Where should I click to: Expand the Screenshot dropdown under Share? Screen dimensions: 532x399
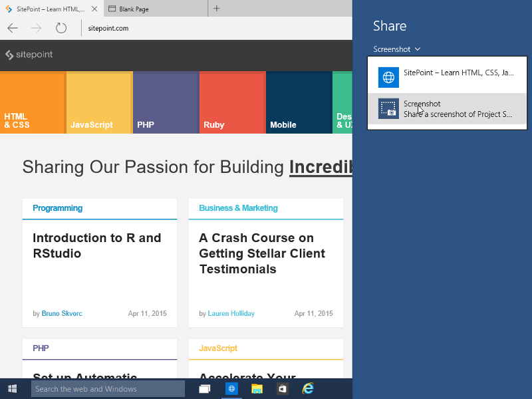click(397, 49)
